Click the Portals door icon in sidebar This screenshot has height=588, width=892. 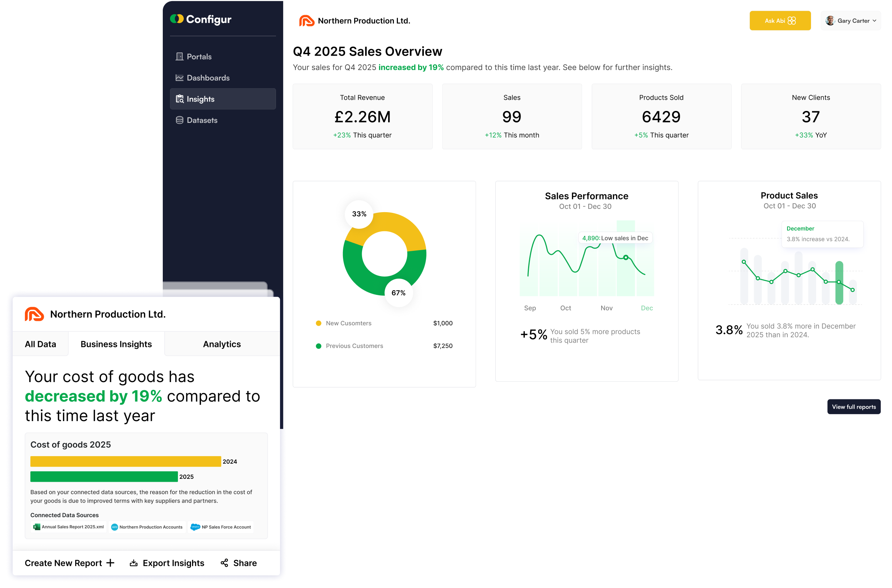[x=179, y=57]
